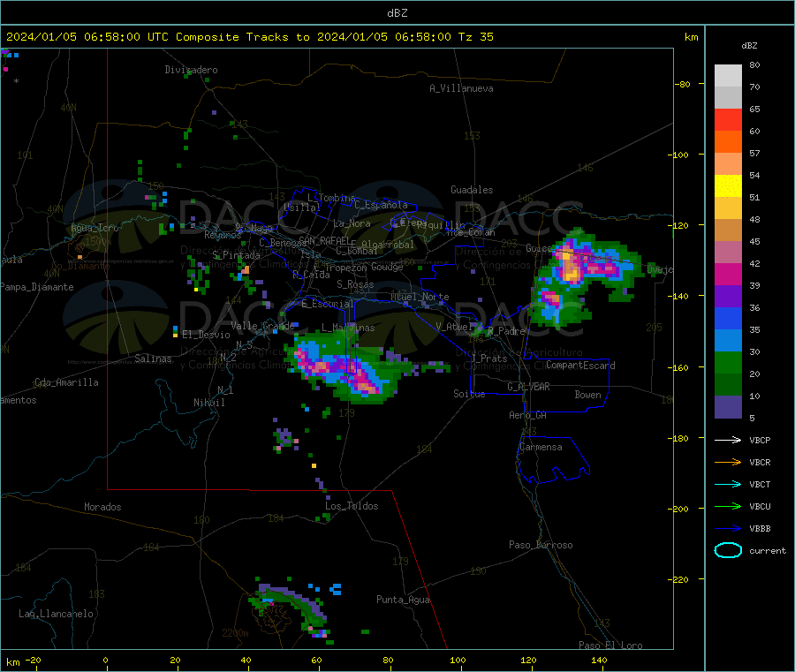Select the blue 36 dBZ color swatch

(x=728, y=318)
